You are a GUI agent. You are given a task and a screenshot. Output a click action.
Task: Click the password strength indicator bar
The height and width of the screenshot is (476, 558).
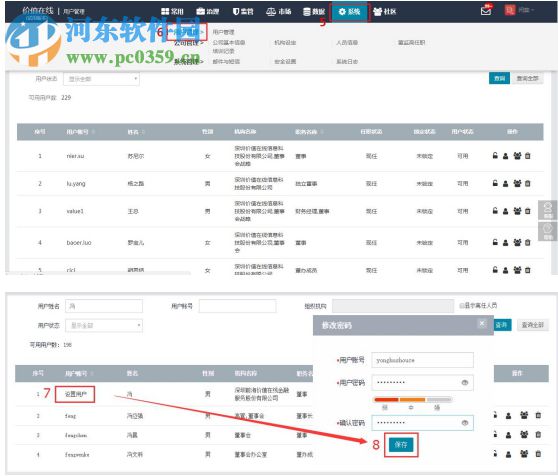pos(412,400)
